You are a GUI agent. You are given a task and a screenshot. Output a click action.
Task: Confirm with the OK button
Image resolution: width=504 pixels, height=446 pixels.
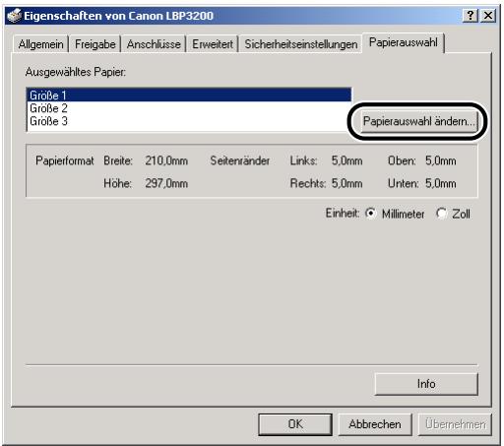pyautogui.click(x=295, y=424)
